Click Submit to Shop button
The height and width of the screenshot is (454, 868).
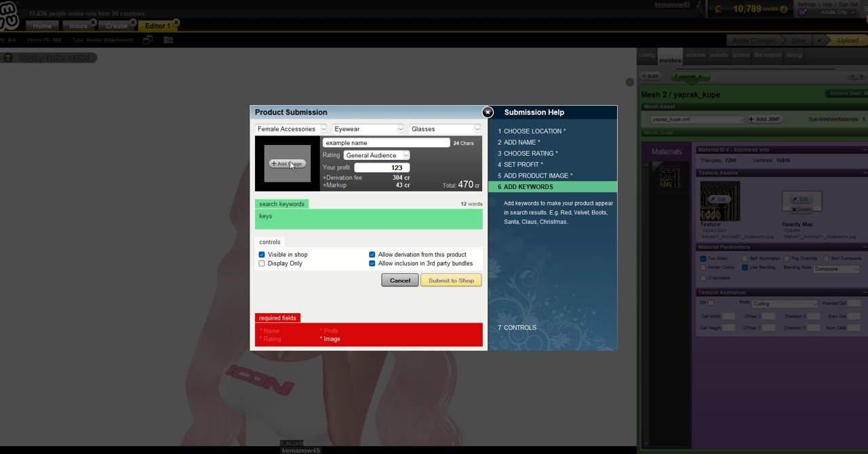pos(451,281)
